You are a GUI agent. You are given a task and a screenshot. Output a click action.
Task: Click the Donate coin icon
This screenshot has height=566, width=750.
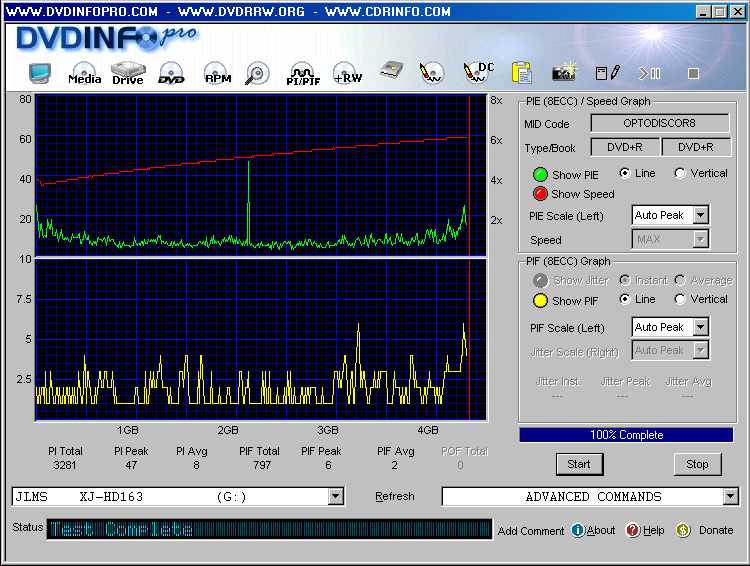[x=683, y=530]
